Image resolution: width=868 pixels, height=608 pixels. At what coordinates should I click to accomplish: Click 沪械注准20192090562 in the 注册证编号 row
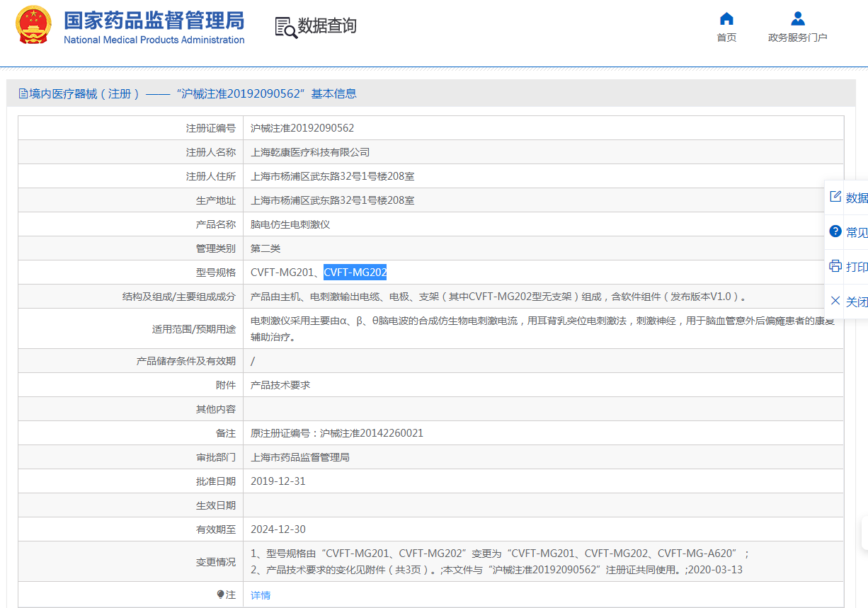point(302,128)
